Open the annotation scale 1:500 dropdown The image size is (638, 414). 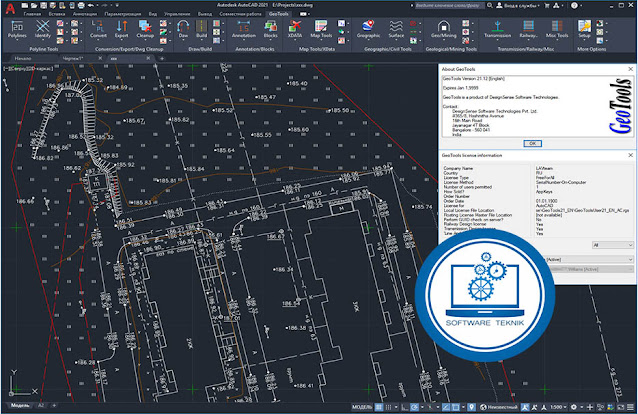coord(558,407)
